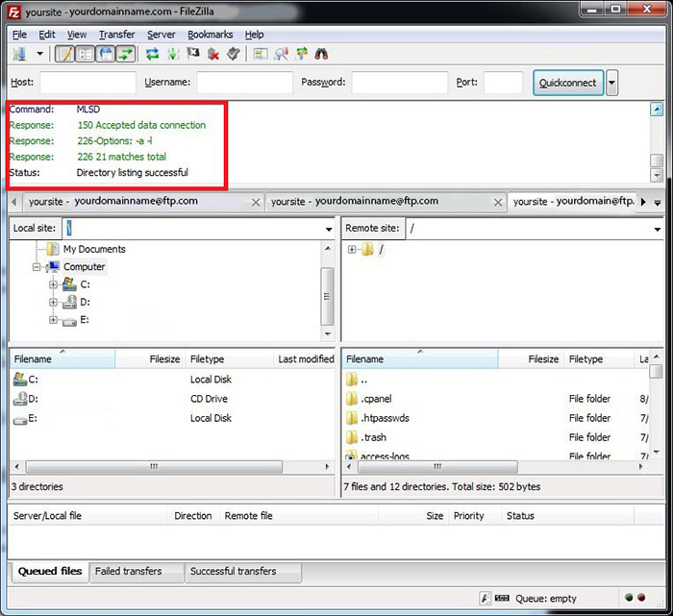The width and height of the screenshot is (673, 616).
Task: Disconnect from the current server icon
Action: (213, 54)
